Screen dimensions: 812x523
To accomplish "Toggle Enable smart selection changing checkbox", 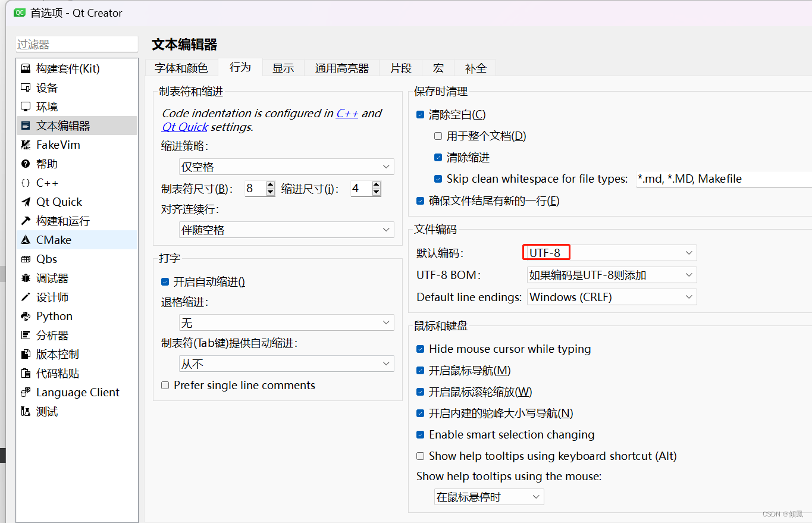I will tap(421, 435).
